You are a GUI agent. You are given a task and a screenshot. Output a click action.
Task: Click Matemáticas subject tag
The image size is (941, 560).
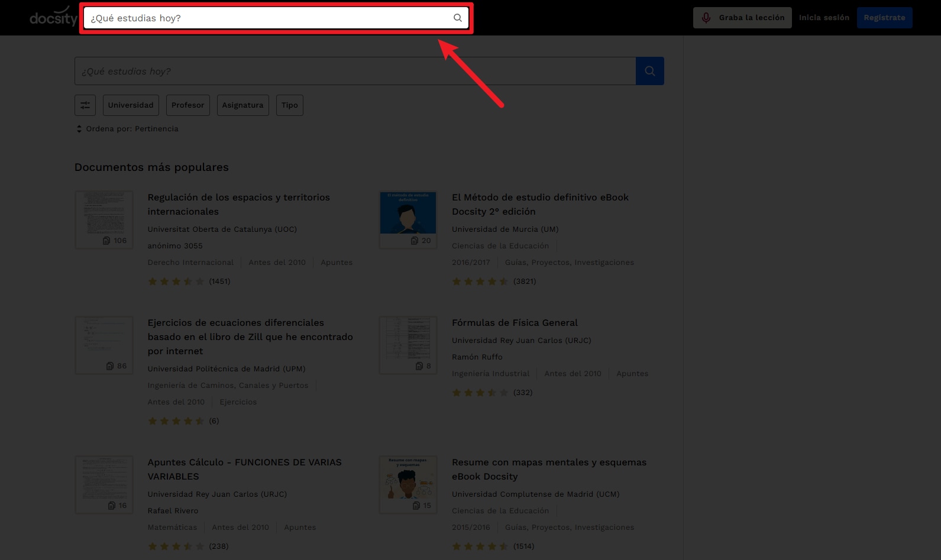(172, 527)
